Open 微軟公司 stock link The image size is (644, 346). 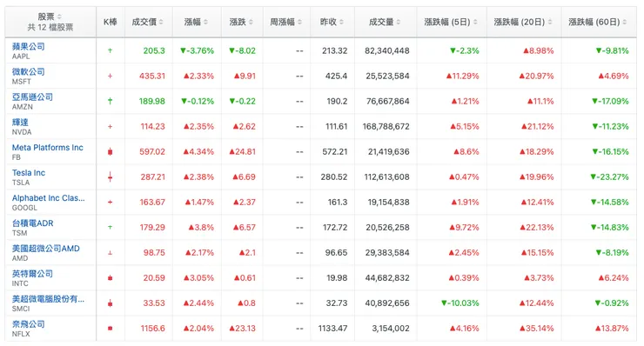29,71
